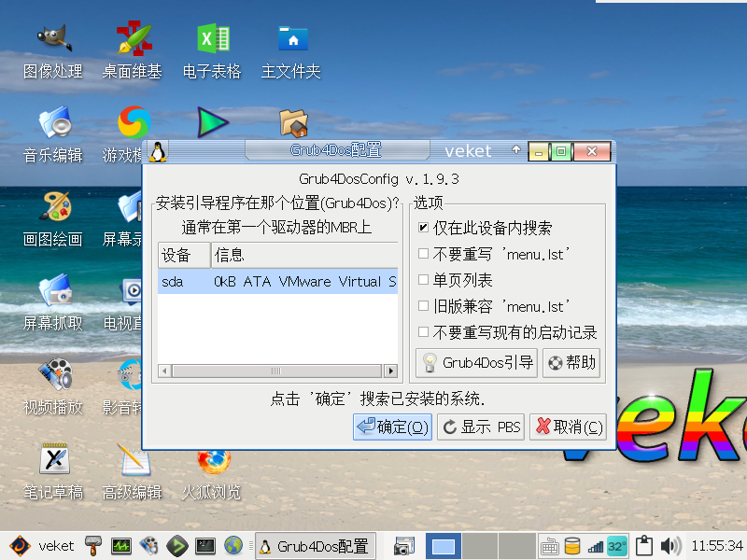Click the paint palette taskbar launcher
Viewport: 747px width, 560px height.
(148, 546)
